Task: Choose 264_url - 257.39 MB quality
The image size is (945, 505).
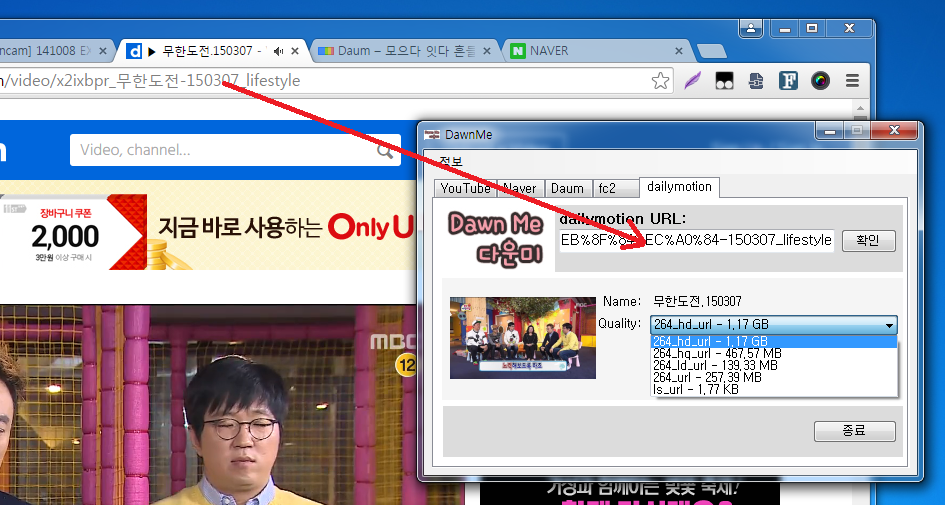Action: 774,378
